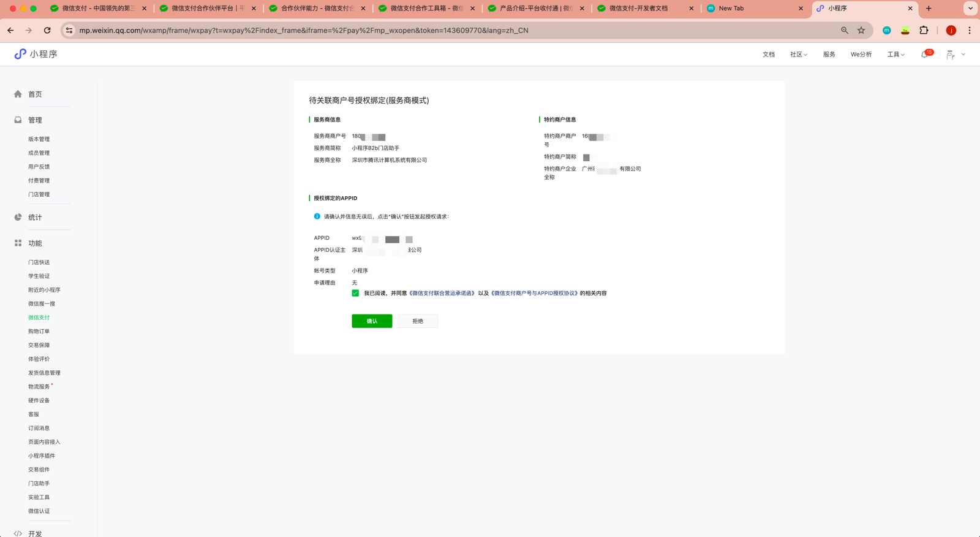Click the green 确认 button
This screenshot has height=537, width=980.
click(372, 321)
